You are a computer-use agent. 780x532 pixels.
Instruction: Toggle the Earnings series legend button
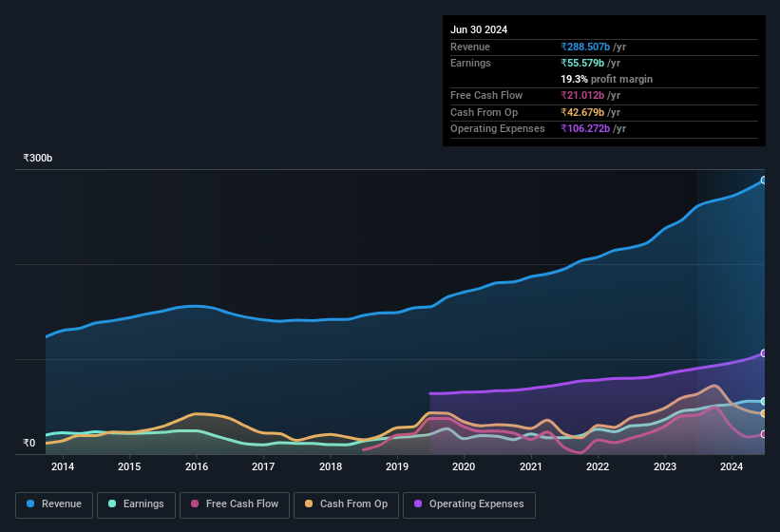point(136,504)
